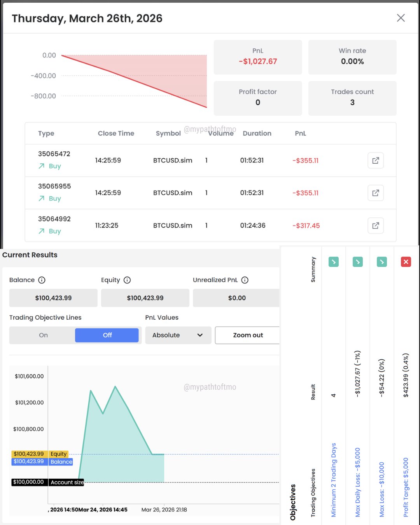420x525 pixels.
Task: Turn Trading Objective Lines On
Action: coord(43,335)
